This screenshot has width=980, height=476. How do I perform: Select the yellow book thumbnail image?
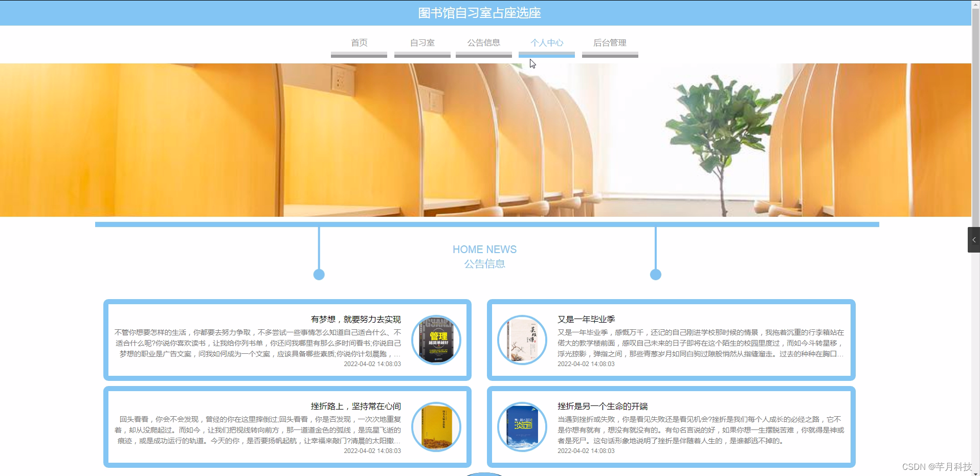click(x=436, y=427)
